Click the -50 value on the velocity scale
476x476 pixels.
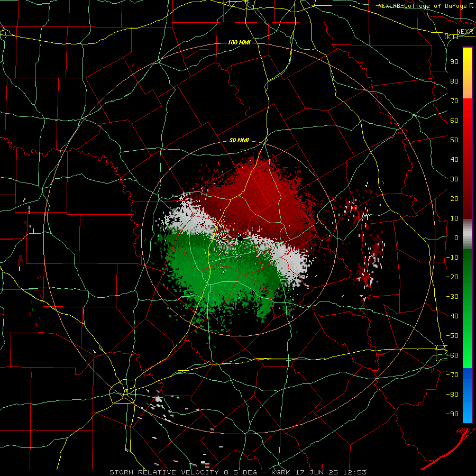click(452, 336)
